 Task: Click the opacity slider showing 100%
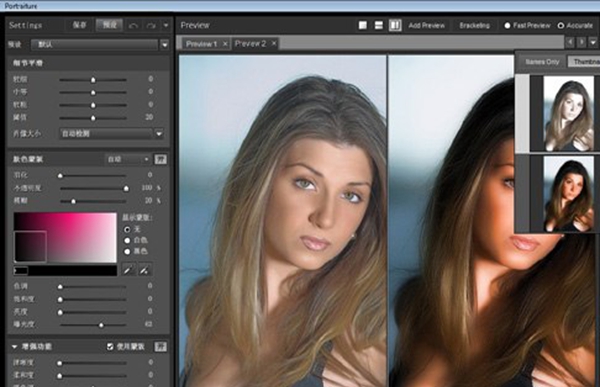pyautogui.click(x=93, y=188)
